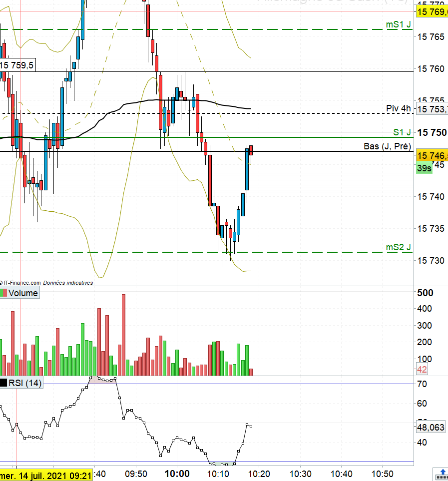Click the RSI 40 axis label
The image size is (448, 481).
422,443
